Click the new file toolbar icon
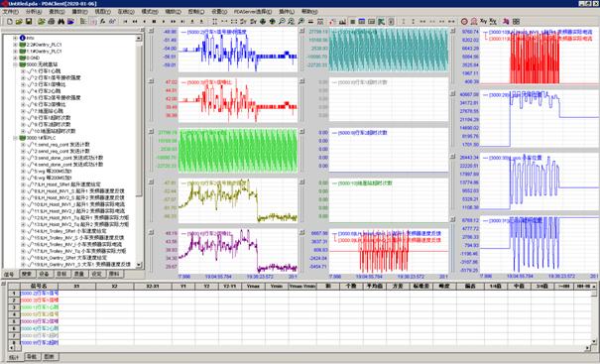Image resolution: width=600 pixels, height=364 pixels. click(x=10, y=22)
